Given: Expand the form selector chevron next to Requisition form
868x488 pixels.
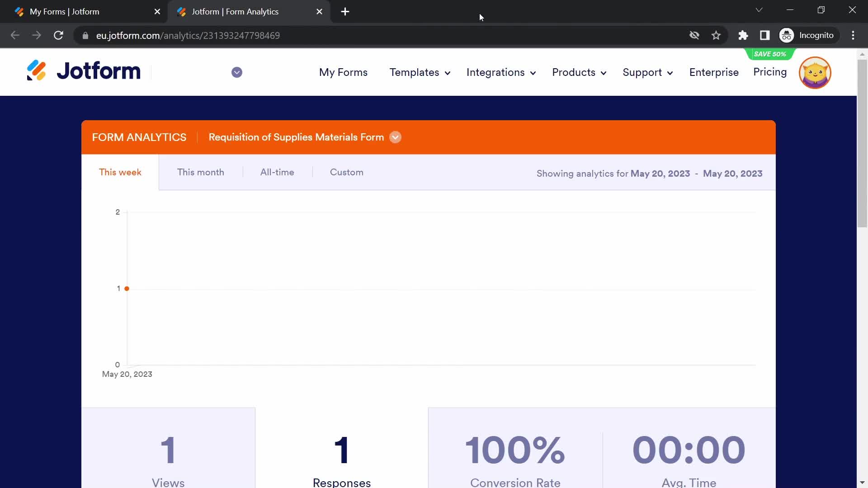Looking at the screenshot, I should [x=395, y=137].
